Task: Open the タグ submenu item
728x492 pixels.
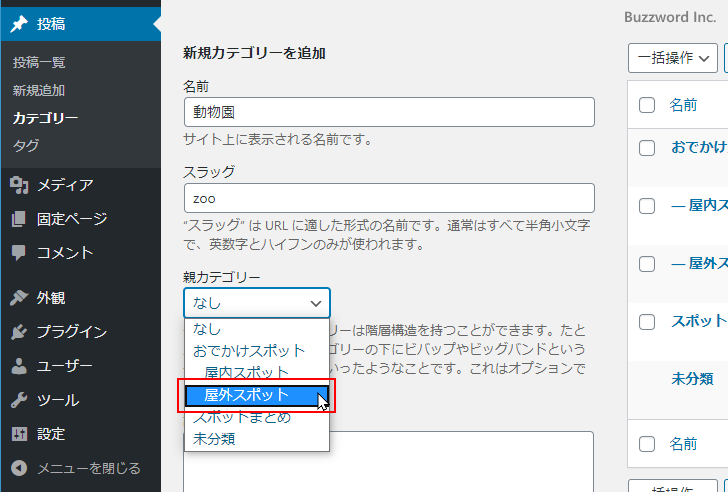Action: pyautogui.click(x=26, y=146)
